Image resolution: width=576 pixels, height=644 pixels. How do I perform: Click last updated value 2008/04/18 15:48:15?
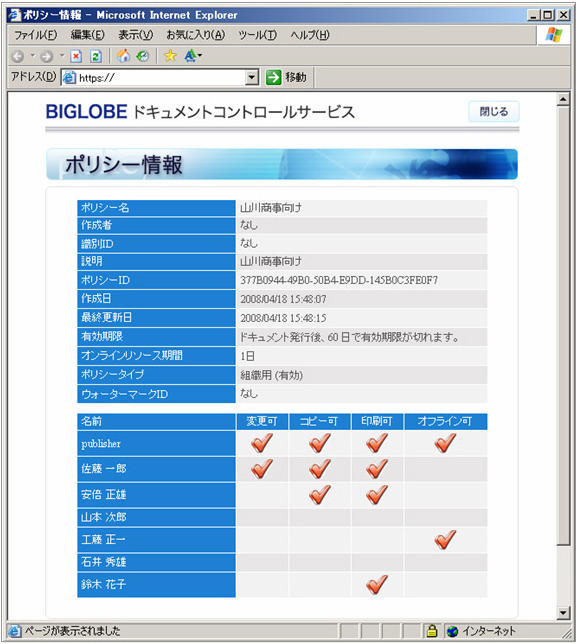[x=283, y=318]
